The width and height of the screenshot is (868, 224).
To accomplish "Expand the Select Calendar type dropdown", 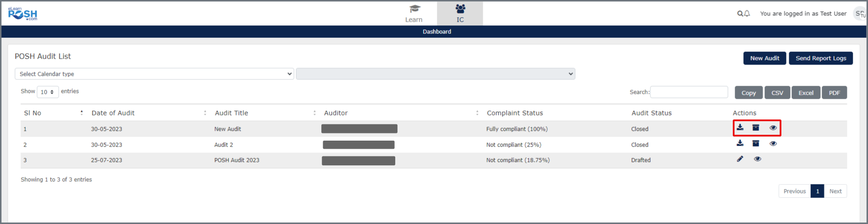I will 154,74.
